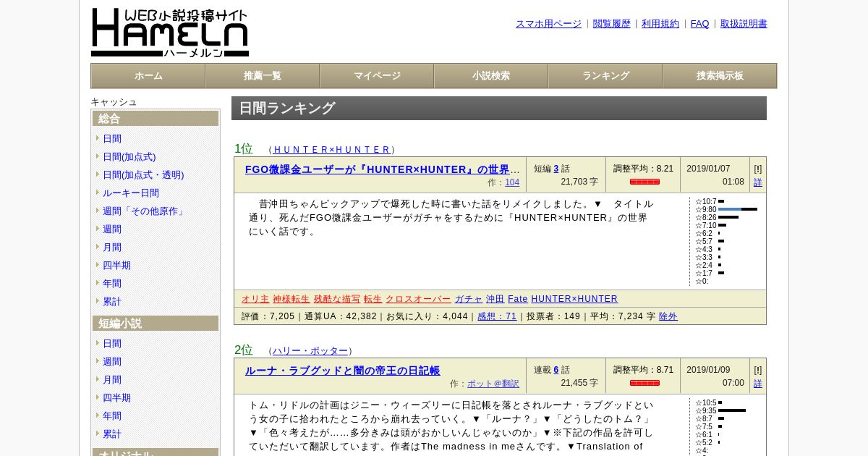
Task: Select ルーキー日間 ranking in the sidebar
Action: pyautogui.click(x=131, y=193)
